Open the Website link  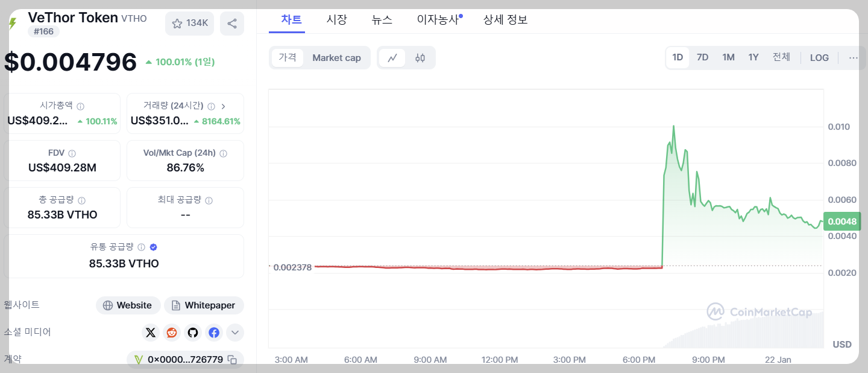coord(128,305)
